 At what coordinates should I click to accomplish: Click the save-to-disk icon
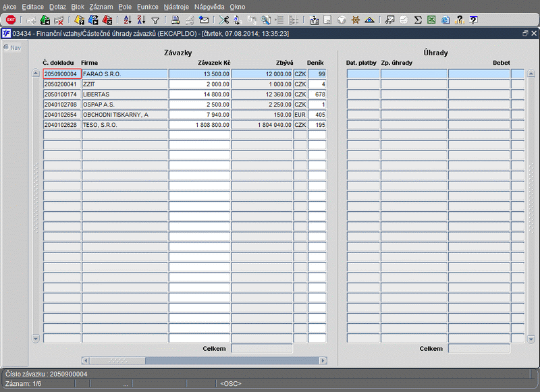314,20
